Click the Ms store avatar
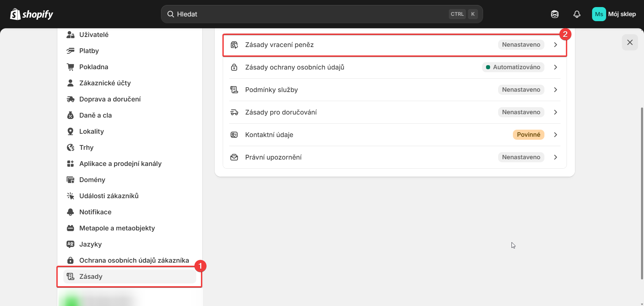The width and height of the screenshot is (644, 306). (599, 14)
